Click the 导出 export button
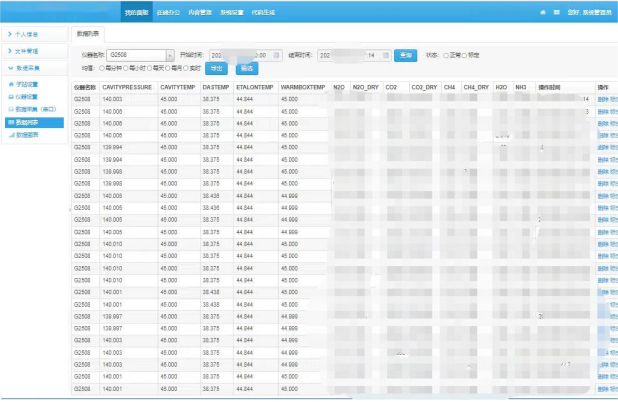618x402 pixels. (215, 68)
